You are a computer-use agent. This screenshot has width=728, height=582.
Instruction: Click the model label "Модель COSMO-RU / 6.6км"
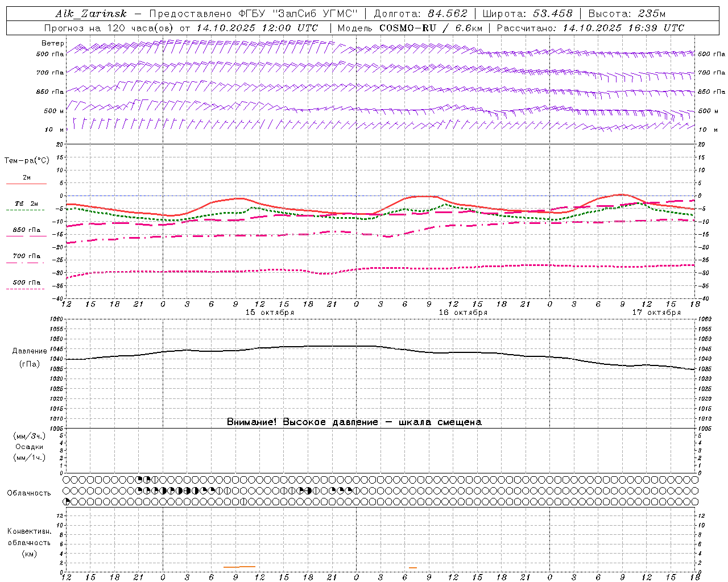410,28
